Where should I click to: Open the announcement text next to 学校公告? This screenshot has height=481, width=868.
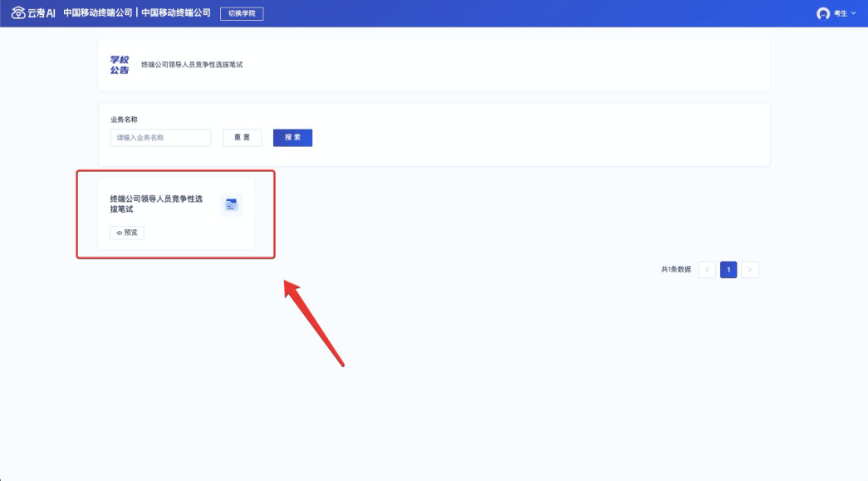click(192, 65)
